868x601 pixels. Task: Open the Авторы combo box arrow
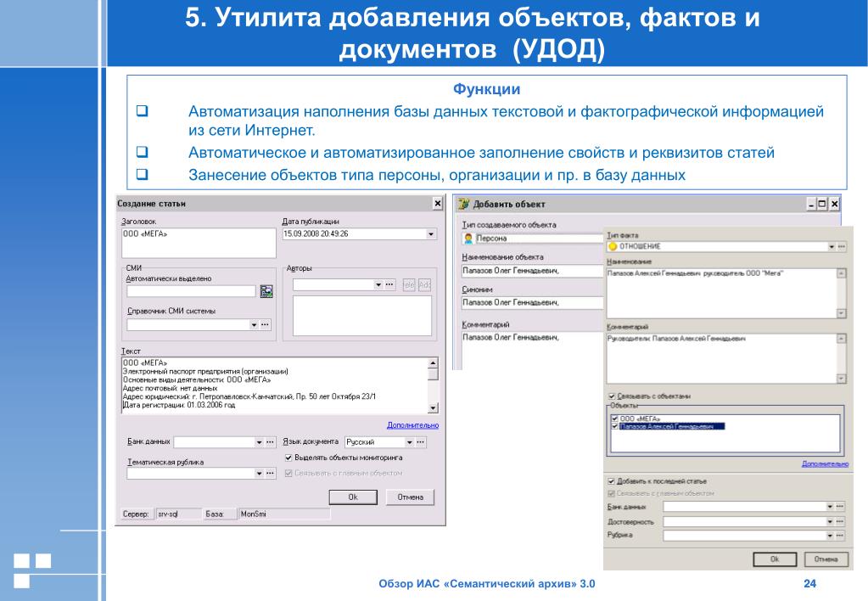[x=378, y=284]
